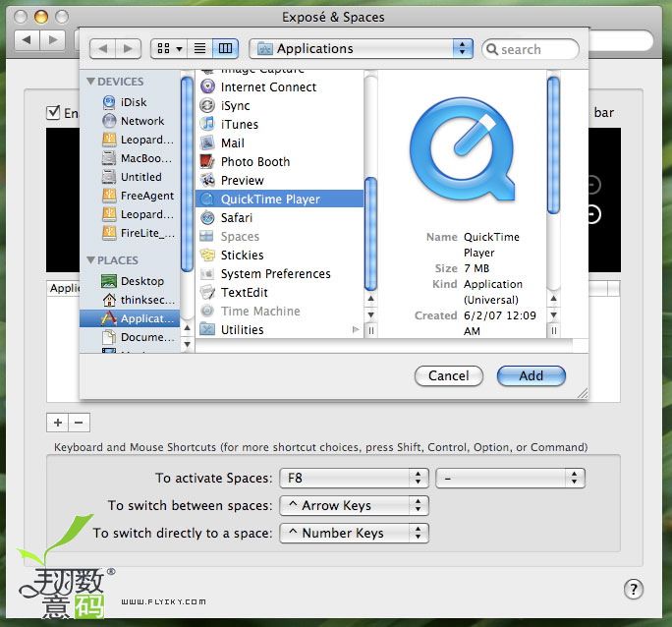The image size is (672, 627).
Task: Pick System Preferences in list
Action: [265, 274]
